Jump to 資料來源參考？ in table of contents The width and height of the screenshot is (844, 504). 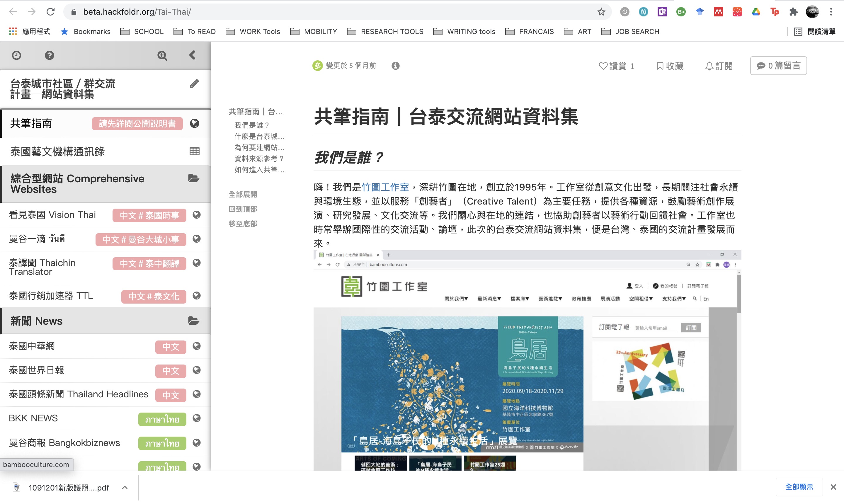coord(259,159)
